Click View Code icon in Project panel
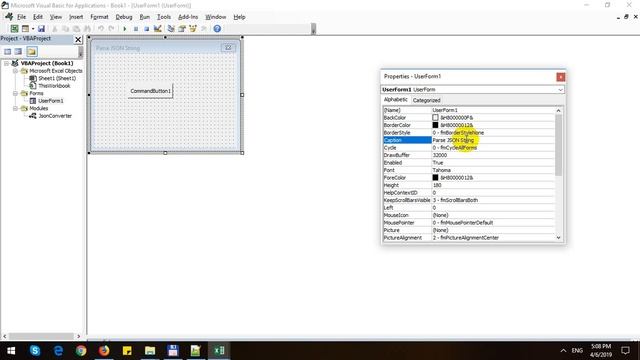This screenshot has width=640, height=360. (x=8, y=51)
